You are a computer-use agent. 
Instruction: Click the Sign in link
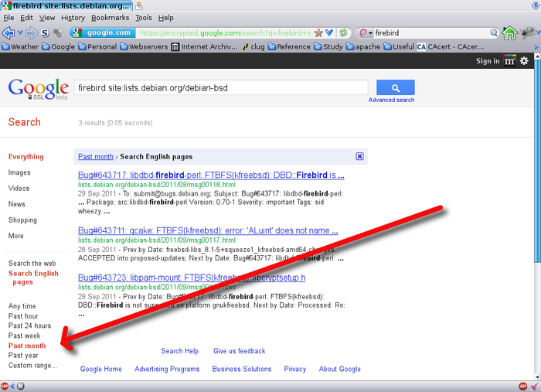[x=488, y=61]
